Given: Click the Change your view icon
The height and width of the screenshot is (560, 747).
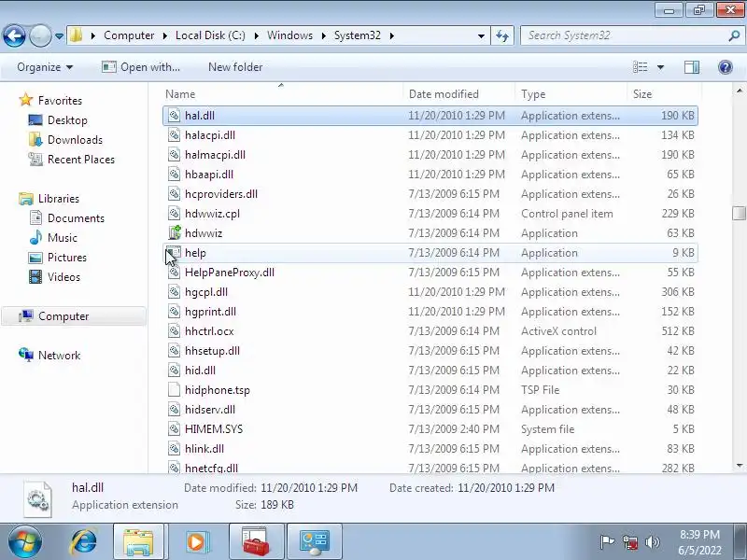Looking at the screenshot, I should 640,67.
